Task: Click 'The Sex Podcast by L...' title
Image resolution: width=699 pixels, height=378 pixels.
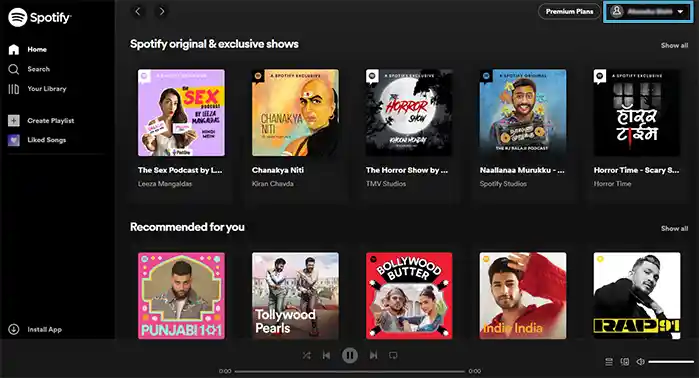Action: (180, 170)
